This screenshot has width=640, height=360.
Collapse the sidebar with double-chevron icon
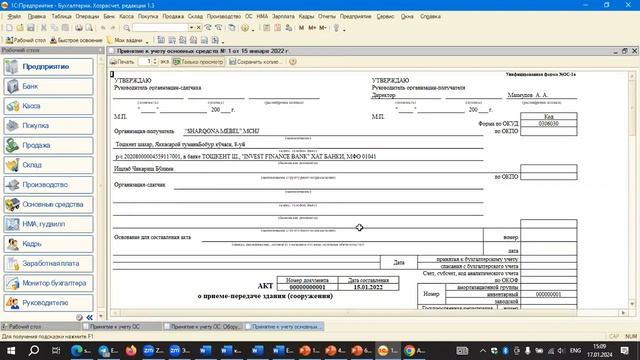pyautogui.click(x=89, y=317)
